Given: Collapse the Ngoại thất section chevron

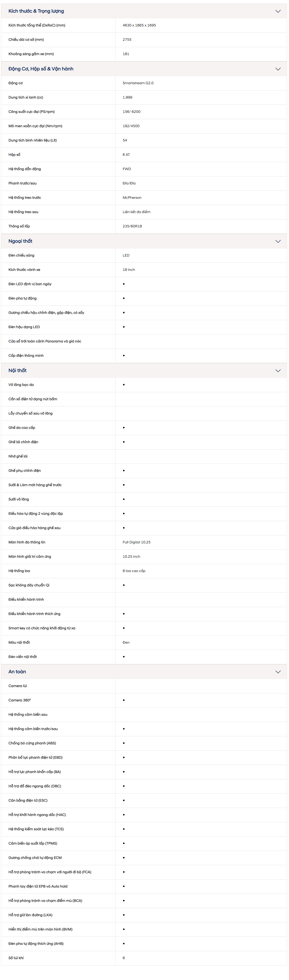Looking at the screenshot, I should click(x=278, y=241).
